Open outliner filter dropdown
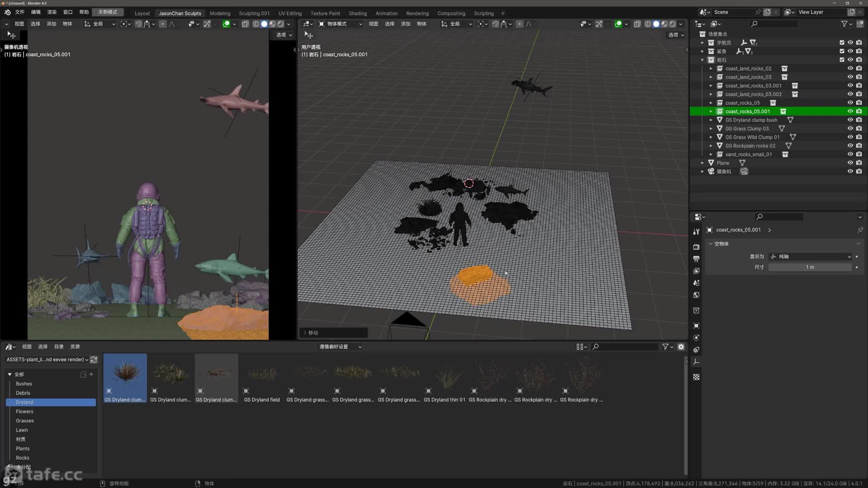The width and height of the screenshot is (868, 488). point(846,23)
